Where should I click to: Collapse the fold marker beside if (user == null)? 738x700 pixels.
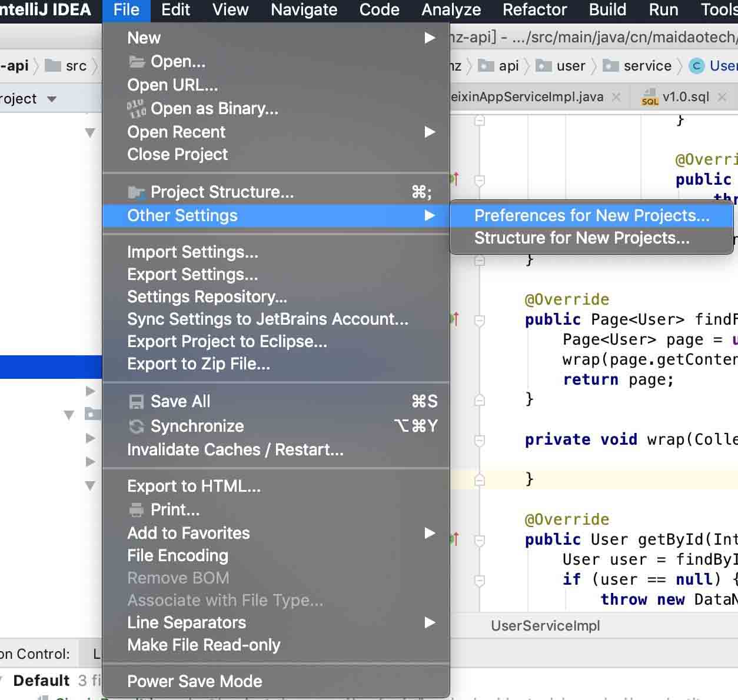tap(480, 581)
